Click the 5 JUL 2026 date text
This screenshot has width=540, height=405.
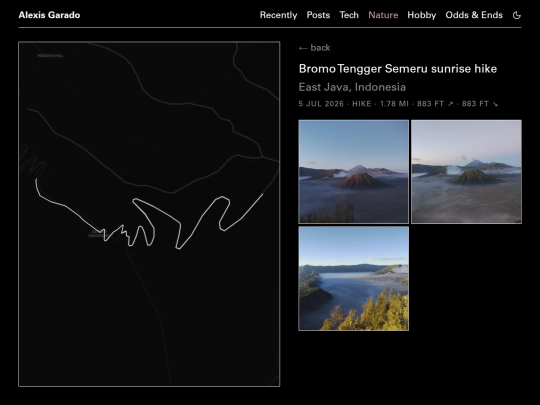(321, 104)
